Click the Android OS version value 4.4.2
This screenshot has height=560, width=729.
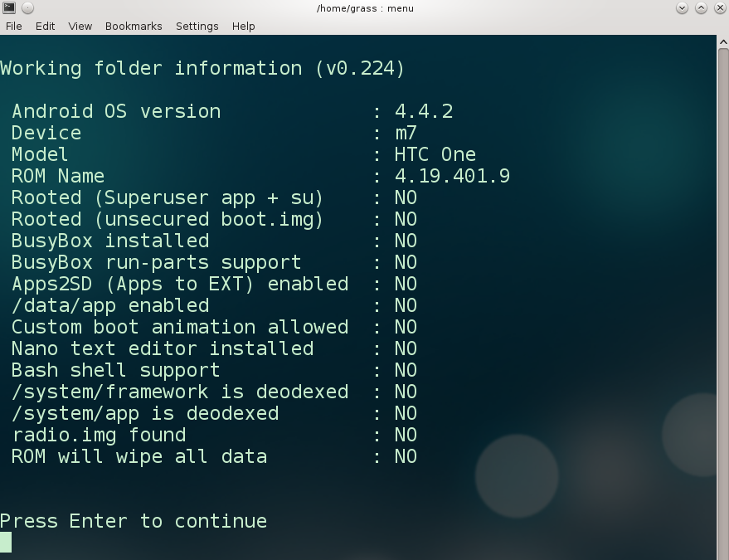pos(424,111)
